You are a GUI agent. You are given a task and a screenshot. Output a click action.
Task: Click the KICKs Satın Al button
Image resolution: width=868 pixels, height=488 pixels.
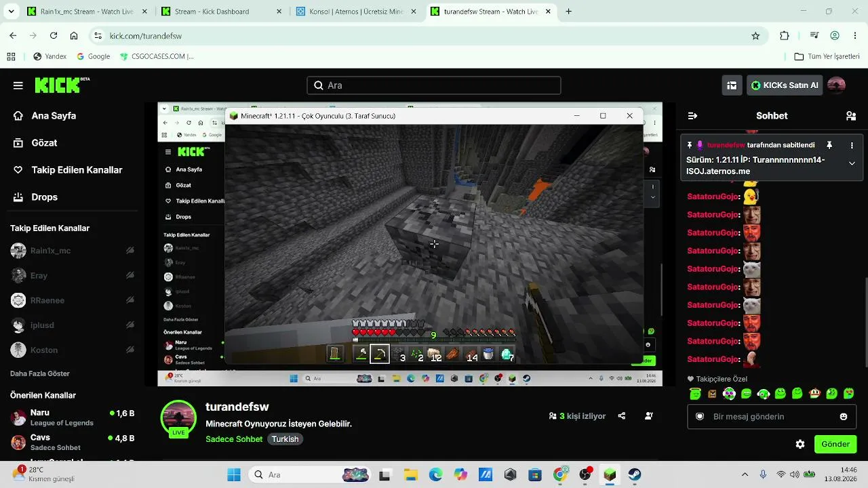tap(785, 85)
